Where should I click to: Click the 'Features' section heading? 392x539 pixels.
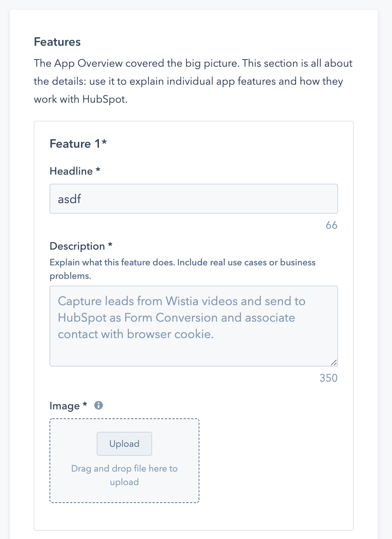pos(57,42)
